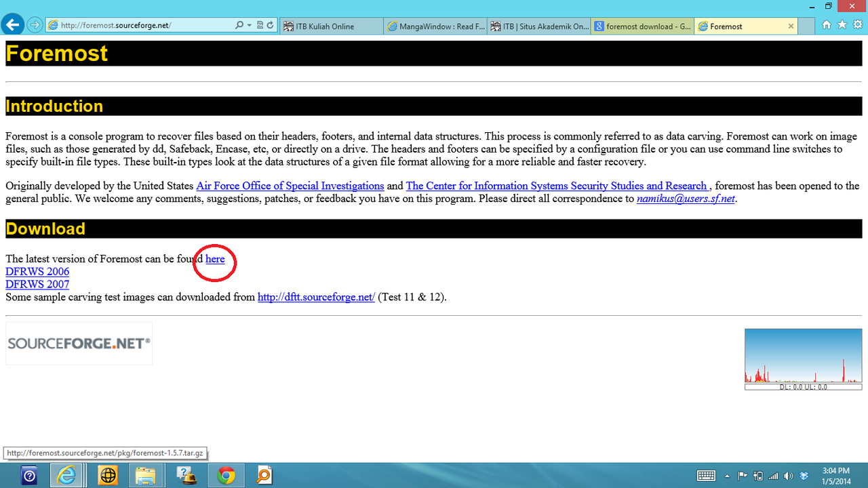The image size is (868, 488).
Task: Close the Foremost tab
Action: [791, 26]
